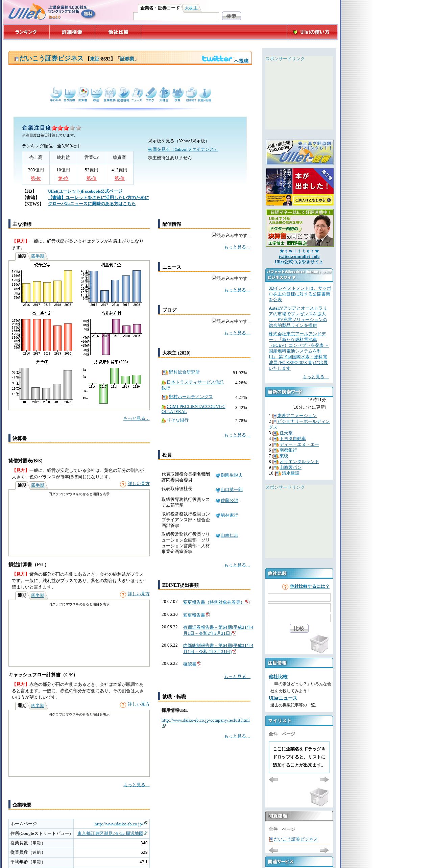Click the 検索 search button
The width and height of the screenshot is (434, 868).
coord(231,16)
